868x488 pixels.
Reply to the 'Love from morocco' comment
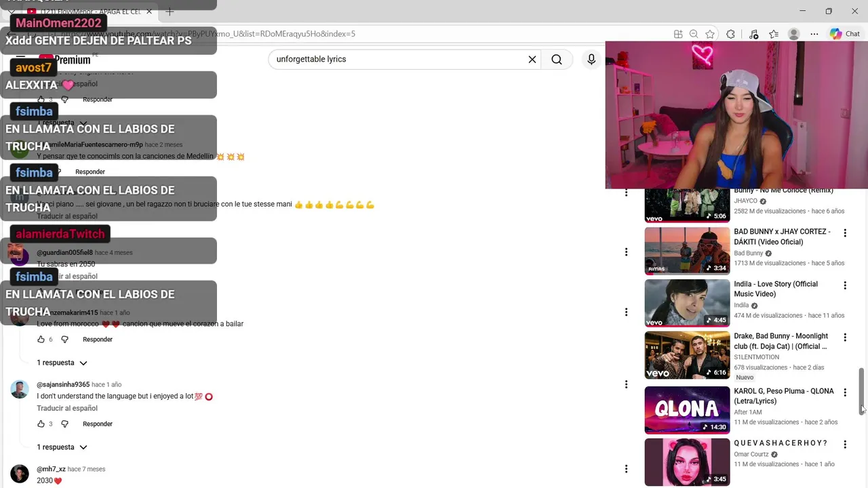pos(98,340)
